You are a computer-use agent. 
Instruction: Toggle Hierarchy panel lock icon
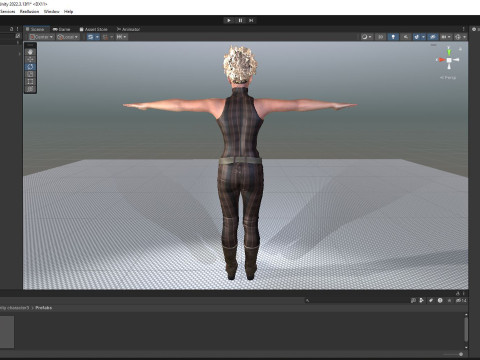[12, 29]
